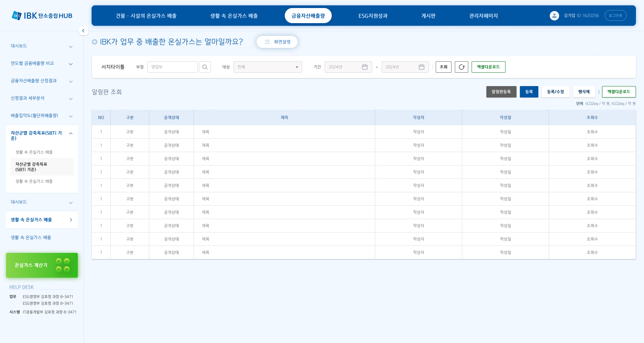Click the refresh reset icon button
The image size is (644, 343).
click(x=461, y=67)
